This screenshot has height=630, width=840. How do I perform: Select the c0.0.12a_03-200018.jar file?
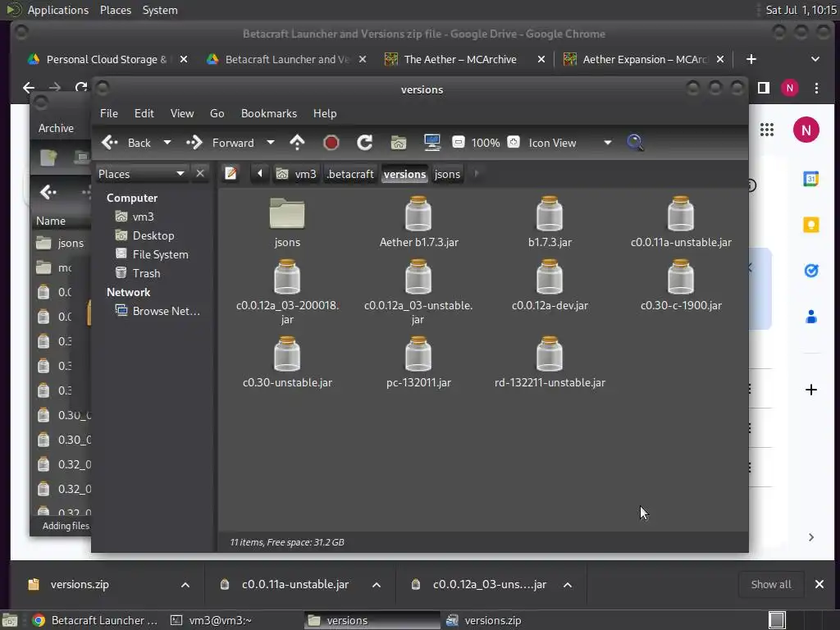point(287,292)
